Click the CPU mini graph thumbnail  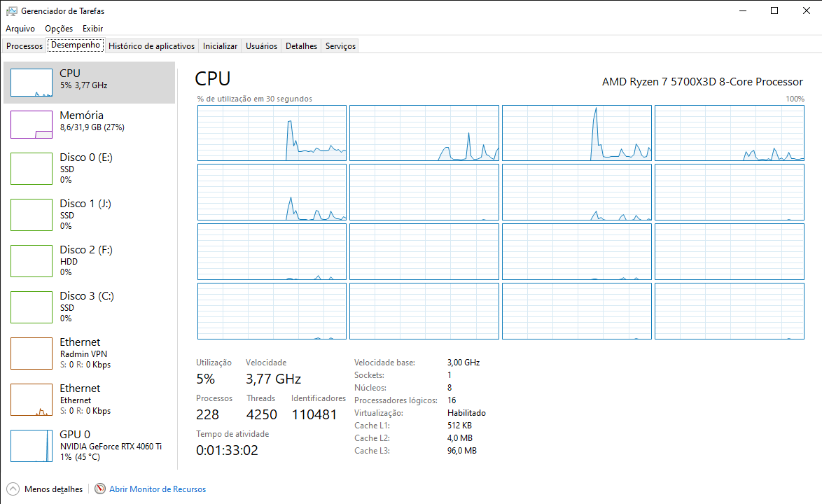click(x=32, y=83)
